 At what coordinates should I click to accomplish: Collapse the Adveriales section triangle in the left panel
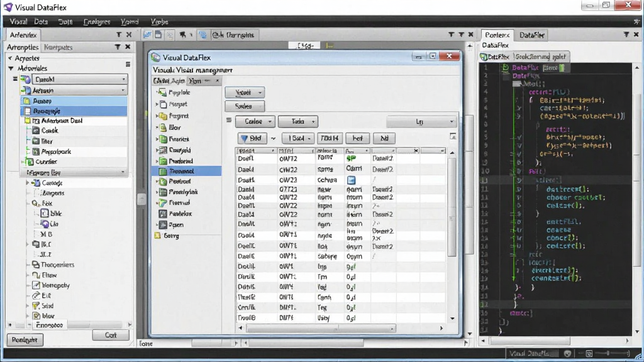click(11, 68)
